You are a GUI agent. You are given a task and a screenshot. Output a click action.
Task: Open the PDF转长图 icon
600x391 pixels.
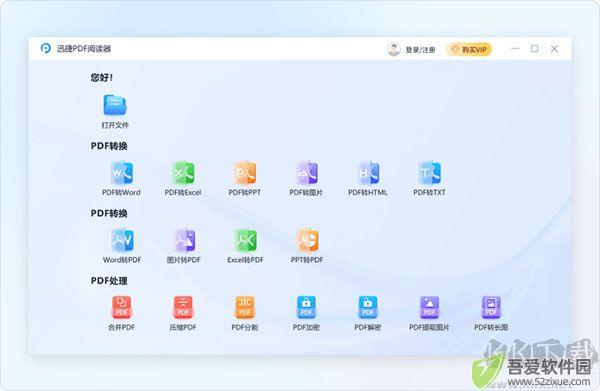click(x=491, y=307)
